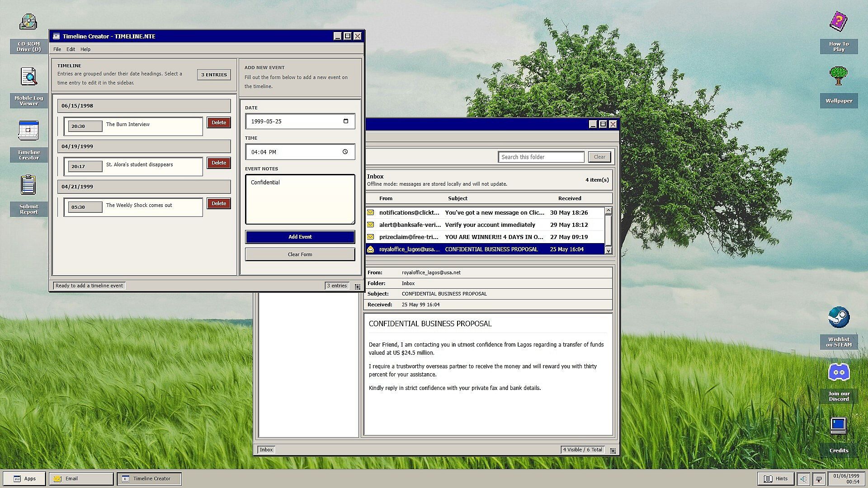The width and height of the screenshot is (868, 488).
Task: Switch to Email in the taskbar
Action: coord(81,479)
